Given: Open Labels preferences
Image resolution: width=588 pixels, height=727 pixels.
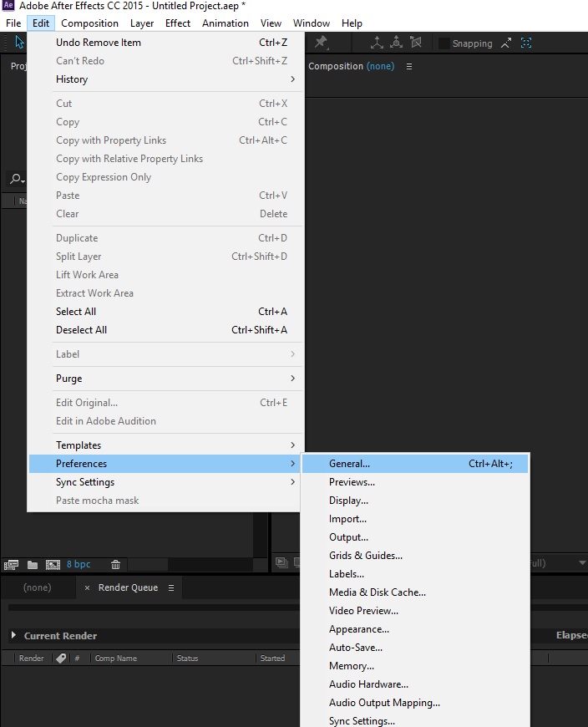Looking at the screenshot, I should [415, 574].
